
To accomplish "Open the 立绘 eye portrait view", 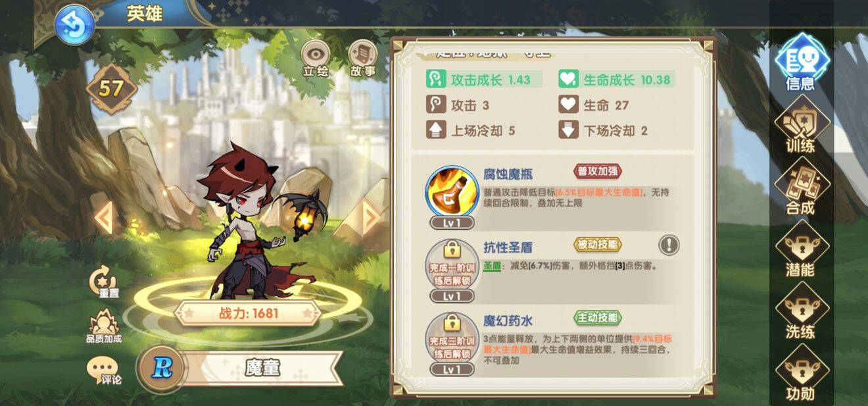I will [315, 59].
